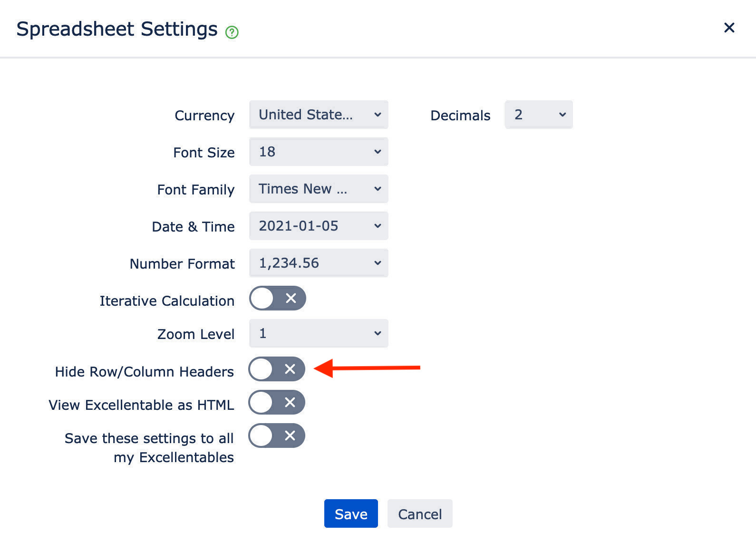This screenshot has width=756, height=542.
Task: Change the Font Size from 18
Action: point(318,152)
